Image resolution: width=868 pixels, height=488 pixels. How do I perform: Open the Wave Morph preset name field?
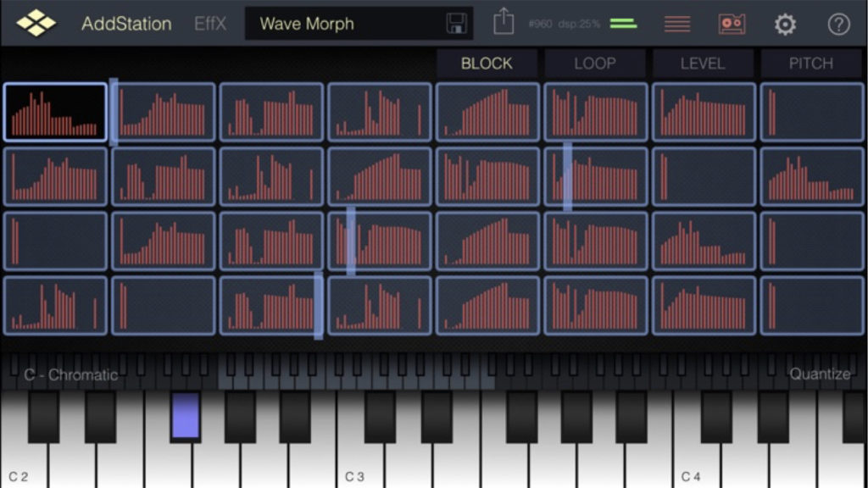pos(343,24)
